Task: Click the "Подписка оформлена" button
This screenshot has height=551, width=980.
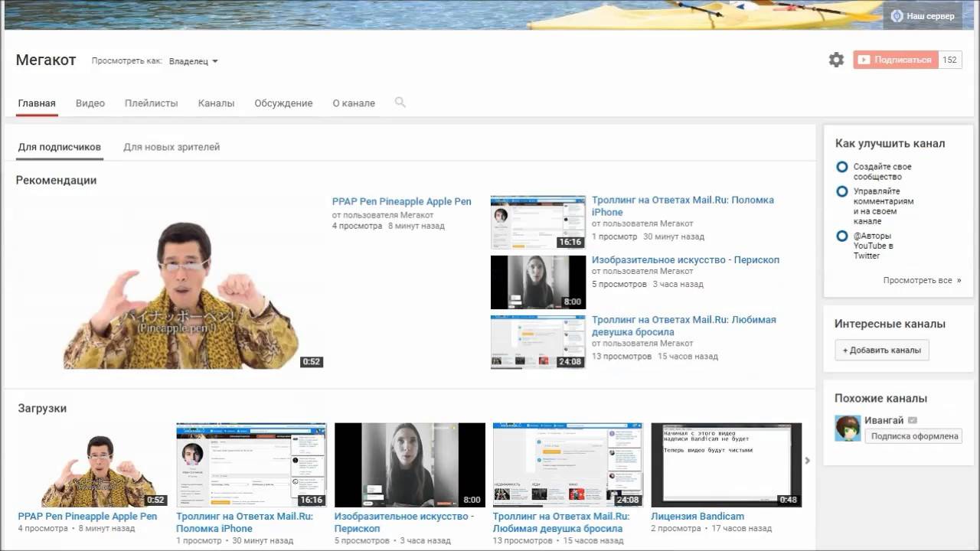Action: (914, 436)
